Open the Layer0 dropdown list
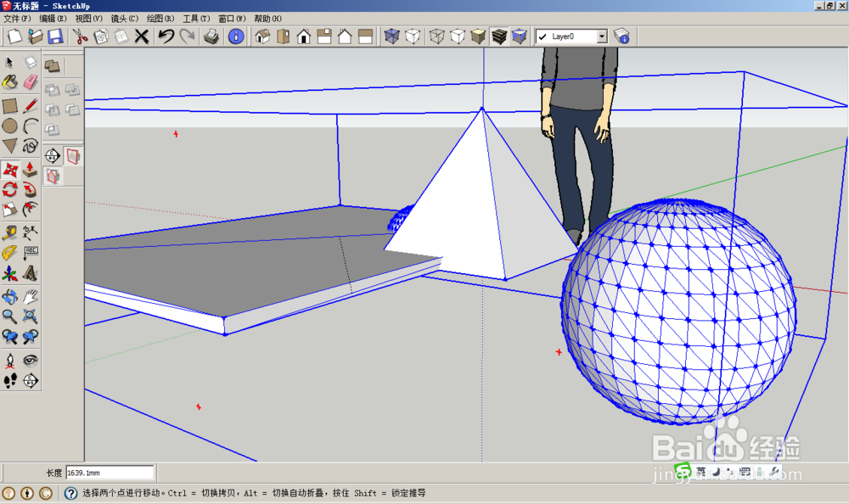Viewport: 849px width, 504px height. pos(601,36)
